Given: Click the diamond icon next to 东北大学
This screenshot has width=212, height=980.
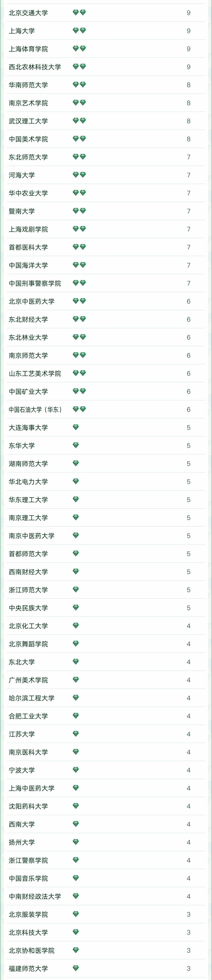Looking at the screenshot, I should click(x=76, y=661).
